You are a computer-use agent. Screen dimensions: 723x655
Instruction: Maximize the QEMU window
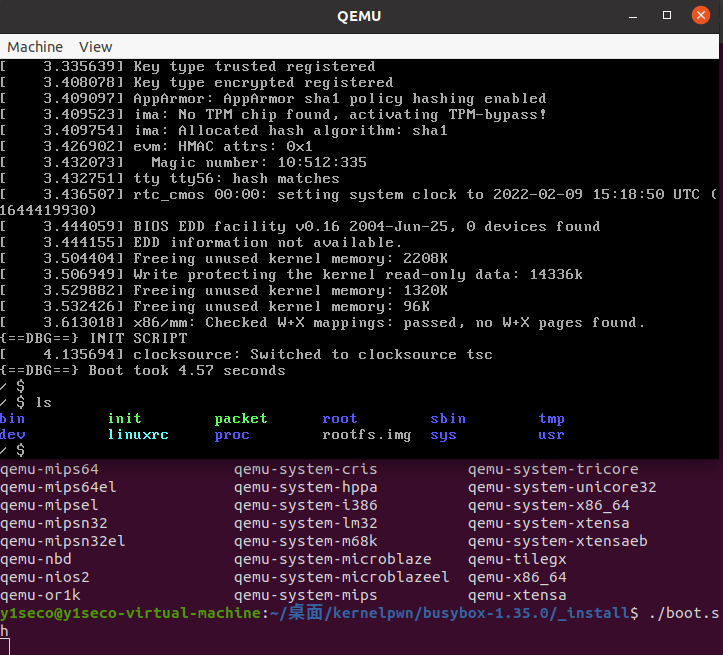[667, 16]
